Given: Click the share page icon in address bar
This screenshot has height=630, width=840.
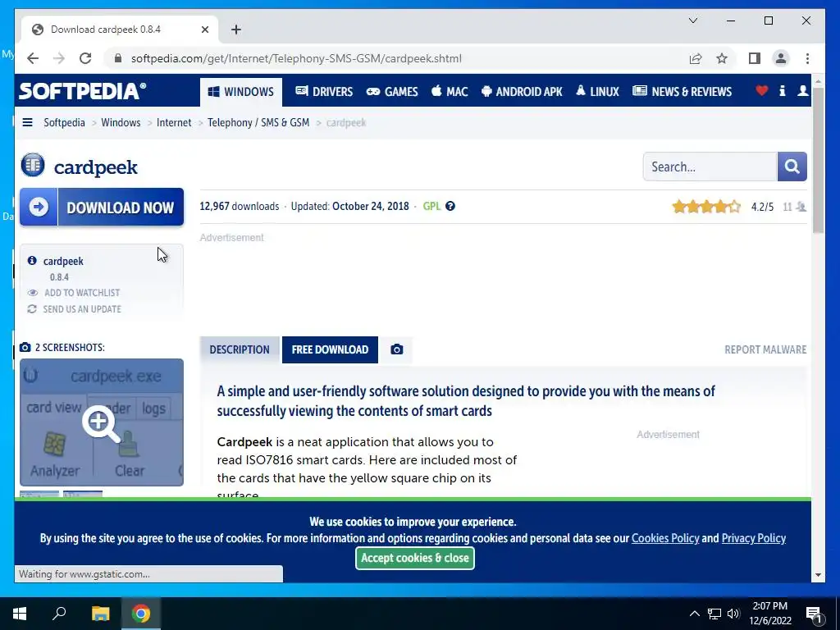Looking at the screenshot, I should pos(696,58).
